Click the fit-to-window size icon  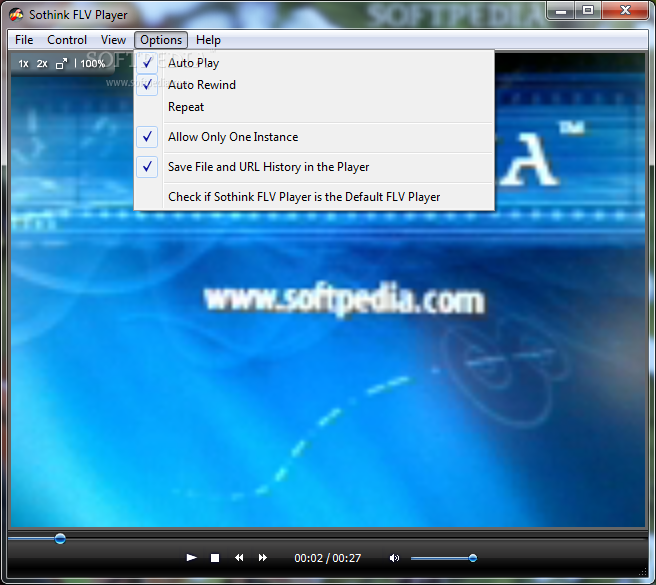click(x=62, y=64)
